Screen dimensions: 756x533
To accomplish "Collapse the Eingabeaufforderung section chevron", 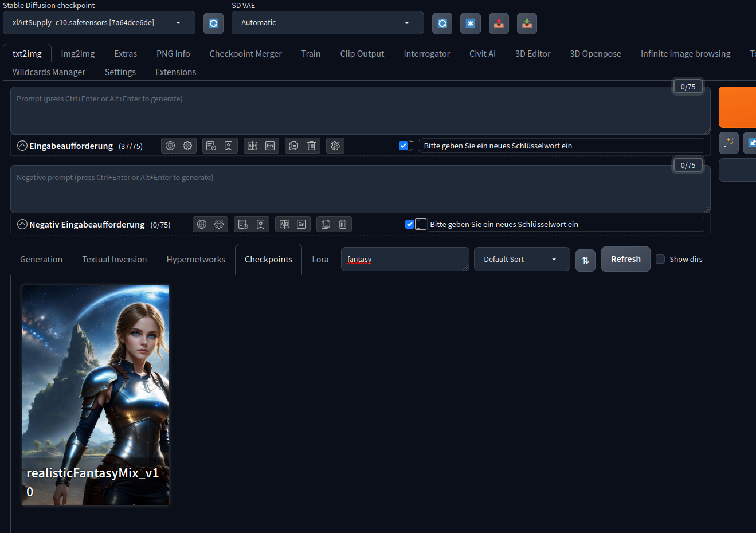I will (21, 145).
